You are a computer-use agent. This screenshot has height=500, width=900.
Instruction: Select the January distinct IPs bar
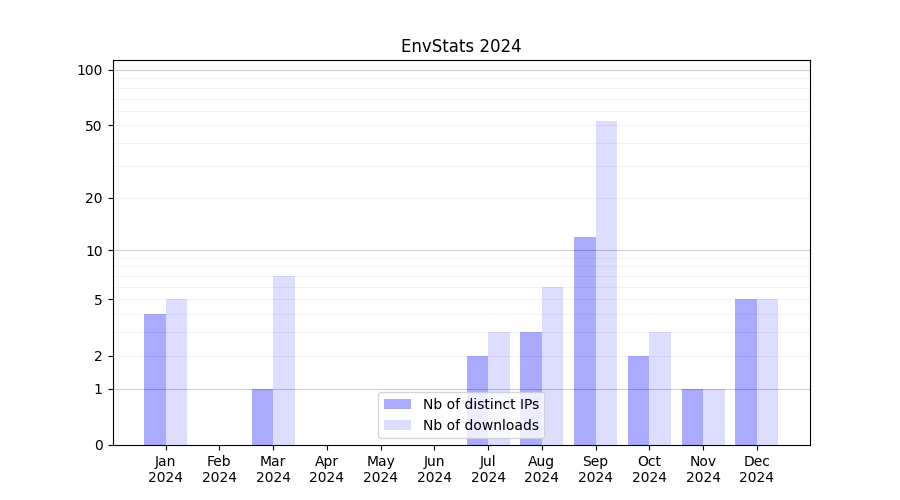(155, 379)
